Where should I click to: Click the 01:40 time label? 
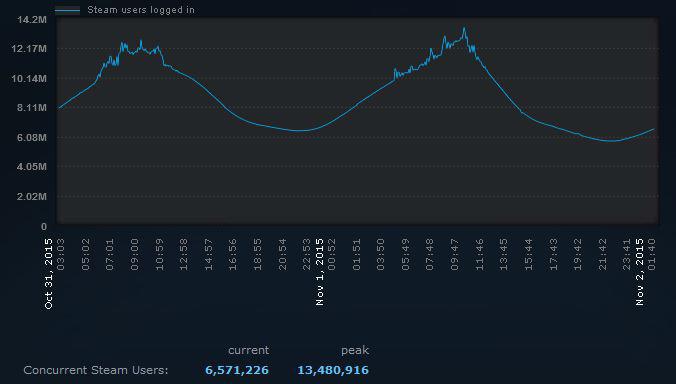pos(652,254)
